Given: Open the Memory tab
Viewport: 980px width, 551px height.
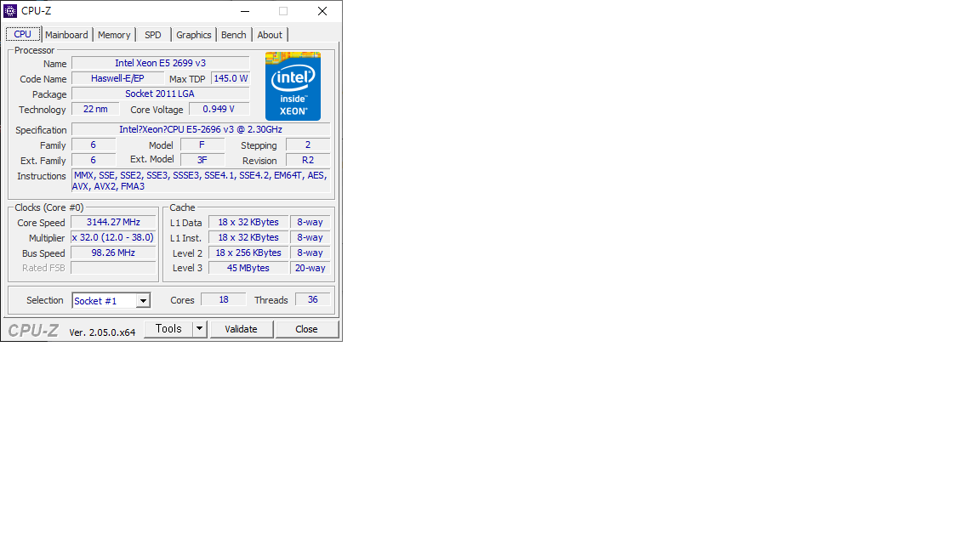Looking at the screenshot, I should tap(114, 35).
